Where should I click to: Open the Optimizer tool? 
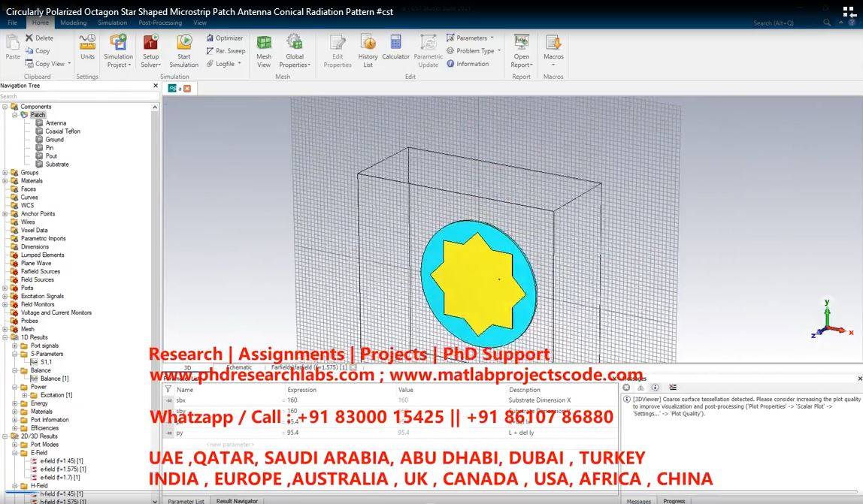225,38
